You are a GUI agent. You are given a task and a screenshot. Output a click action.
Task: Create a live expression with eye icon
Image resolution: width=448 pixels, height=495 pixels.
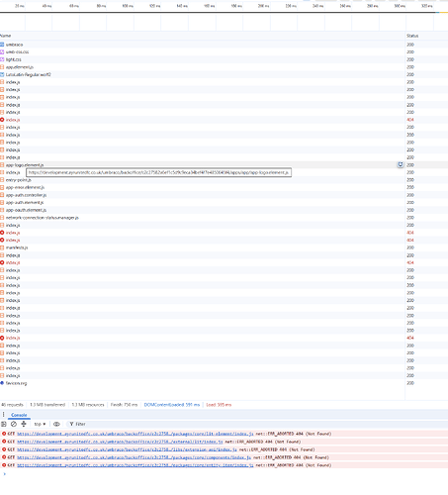pyautogui.click(x=56, y=424)
